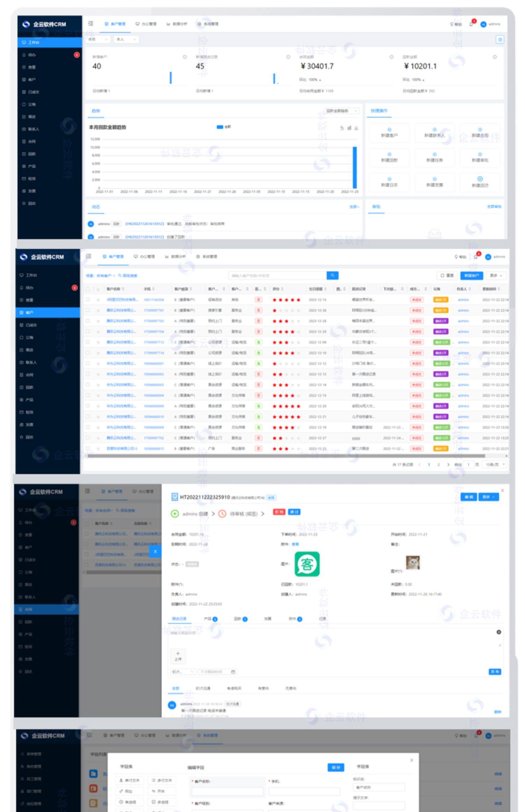Tick checkbox for customer row with phone 16511143304

click(87, 300)
